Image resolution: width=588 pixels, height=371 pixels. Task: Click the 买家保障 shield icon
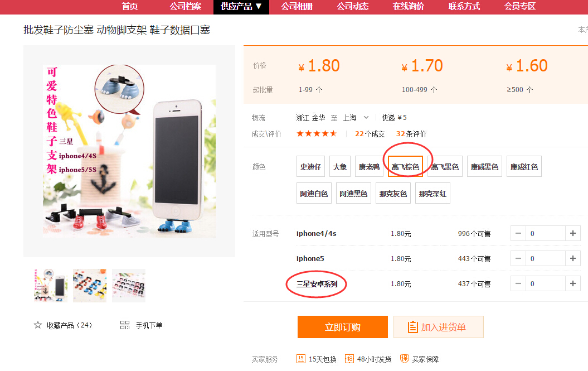click(404, 359)
